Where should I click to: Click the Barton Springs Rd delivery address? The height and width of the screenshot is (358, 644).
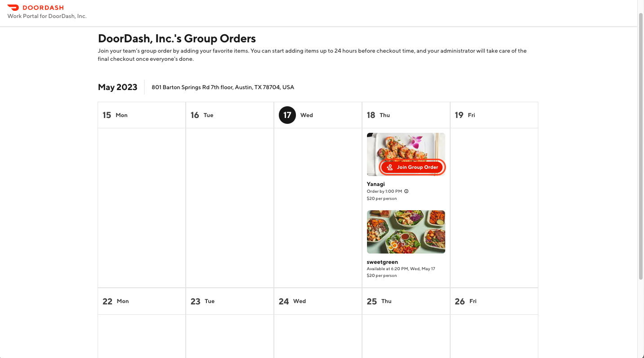point(223,87)
